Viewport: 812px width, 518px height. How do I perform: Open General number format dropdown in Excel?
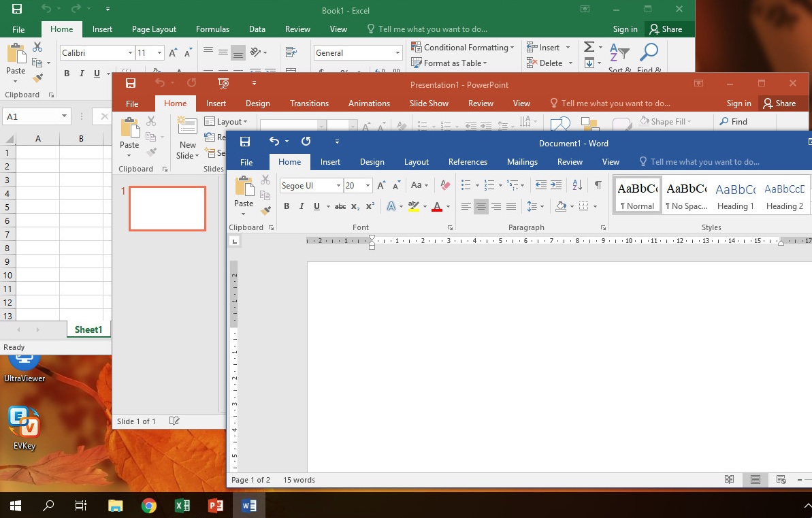point(397,53)
